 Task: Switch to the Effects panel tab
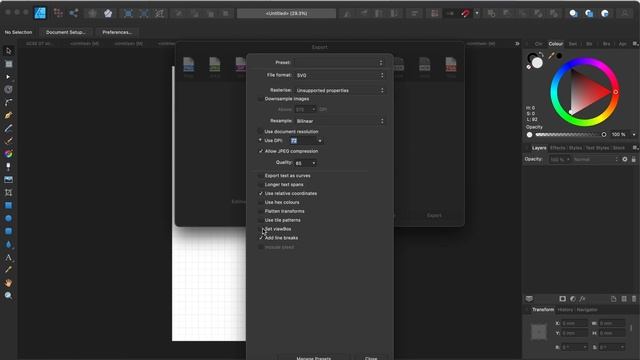click(x=558, y=148)
